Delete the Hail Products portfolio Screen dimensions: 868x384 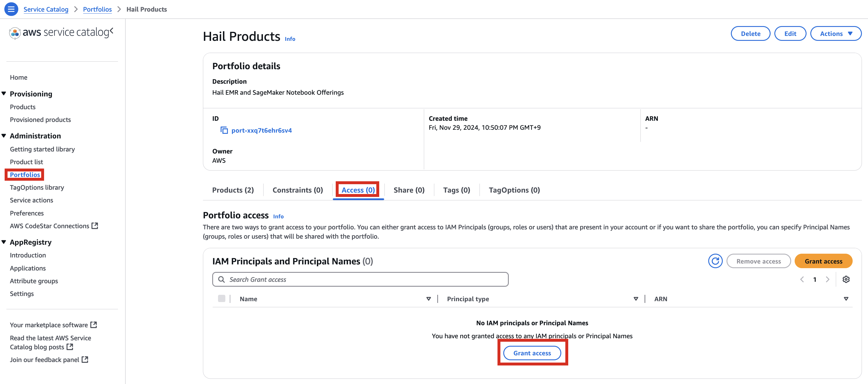750,34
